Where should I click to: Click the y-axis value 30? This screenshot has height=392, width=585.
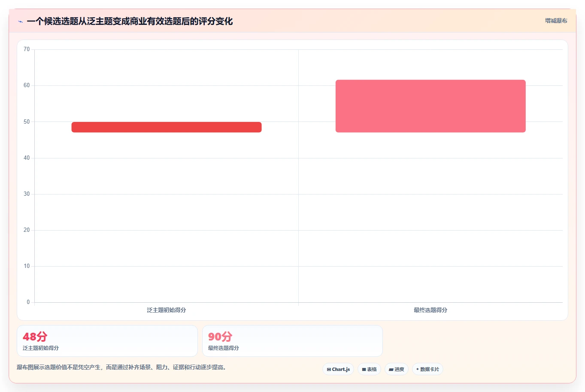[x=27, y=194]
